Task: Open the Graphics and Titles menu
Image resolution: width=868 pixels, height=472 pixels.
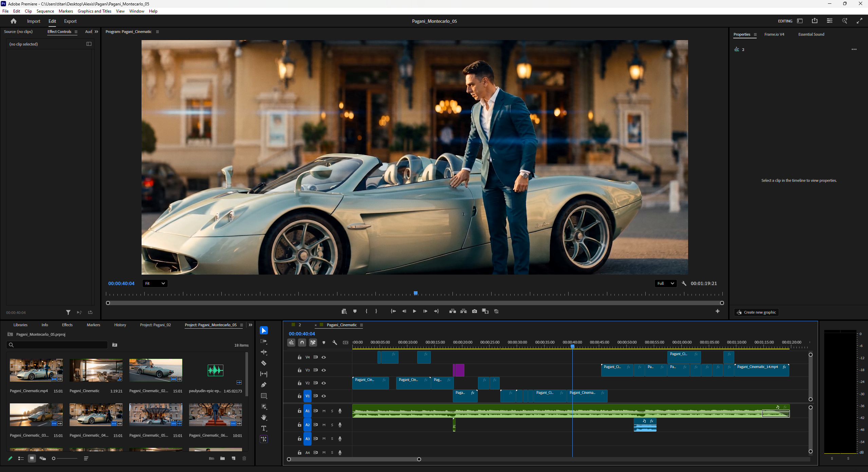Action: tap(94, 11)
